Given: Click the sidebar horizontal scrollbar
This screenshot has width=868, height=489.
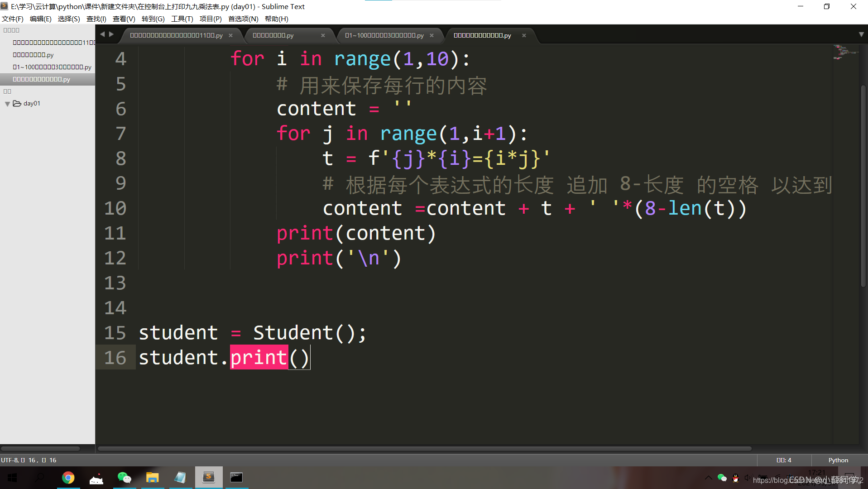Looking at the screenshot, I should point(40,449).
